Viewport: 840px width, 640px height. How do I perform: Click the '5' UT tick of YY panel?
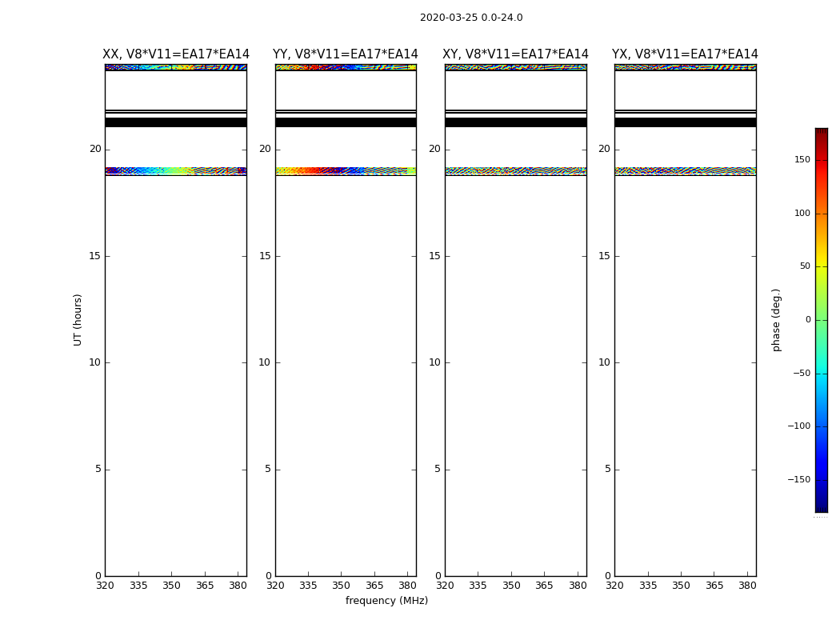[268, 469]
